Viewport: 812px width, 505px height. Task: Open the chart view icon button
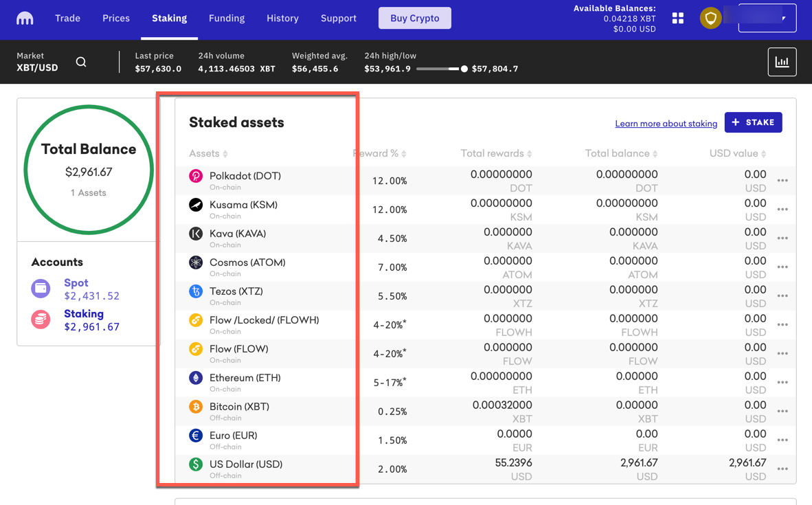[782, 62]
